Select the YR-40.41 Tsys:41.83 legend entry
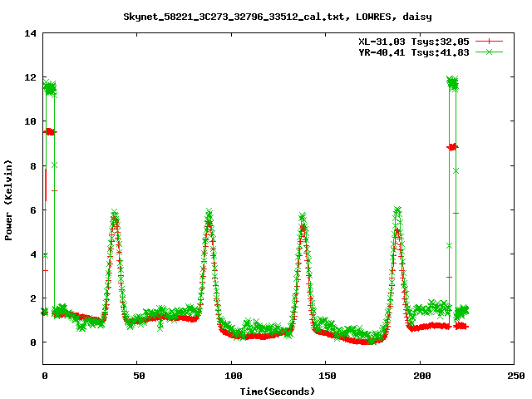 [x=414, y=52]
